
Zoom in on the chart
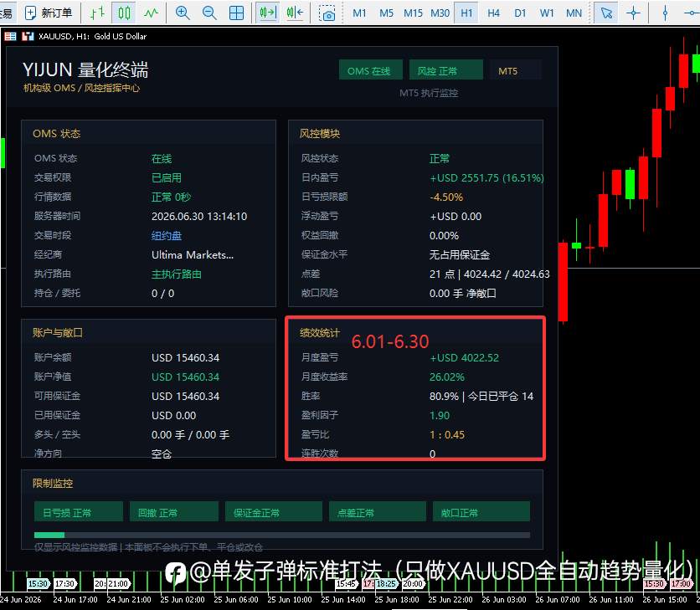pyautogui.click(x=183, y=13)
